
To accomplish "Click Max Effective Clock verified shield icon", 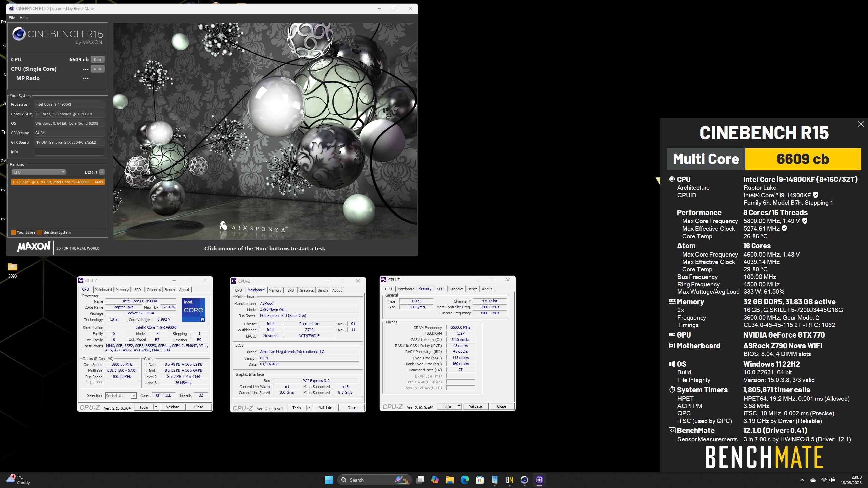I will pyautogui.click(x=784, y=228).
